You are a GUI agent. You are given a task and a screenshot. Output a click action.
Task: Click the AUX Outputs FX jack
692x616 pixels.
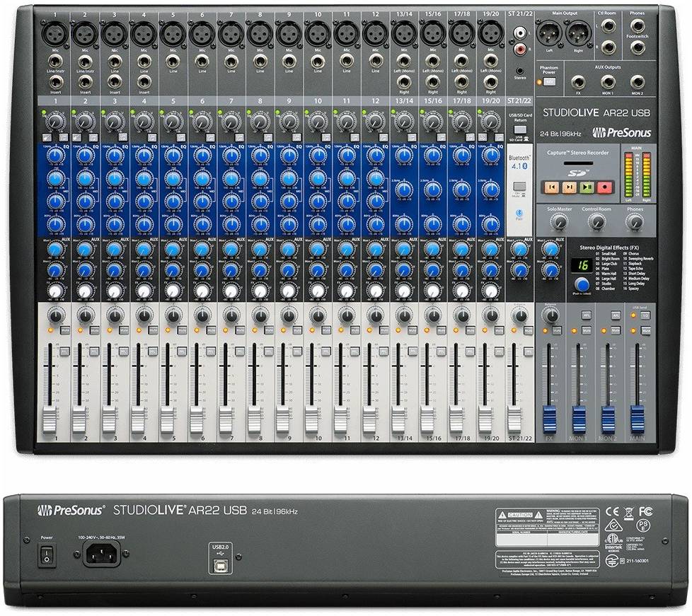click(x=578, y=82)
